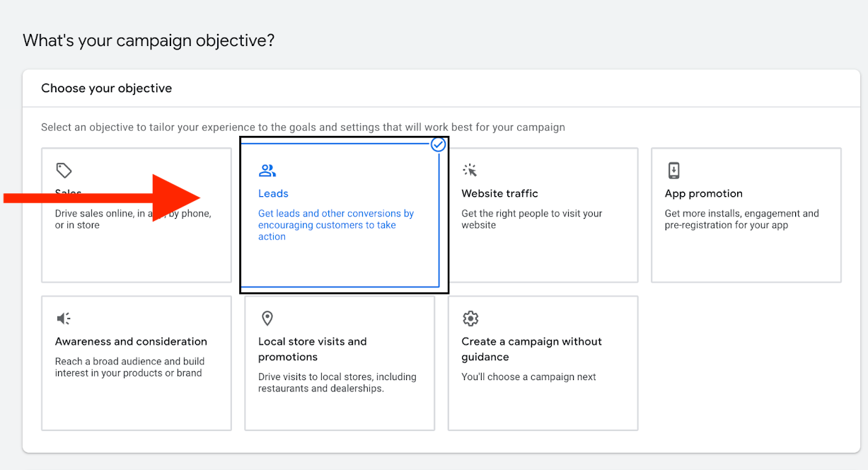Click the Leads people icon
868x470 pixels.
pyautogui.click(x=267, y=171)
